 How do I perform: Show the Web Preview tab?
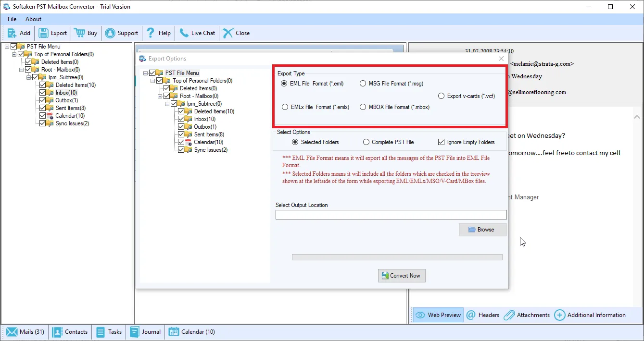pos(438,315)
